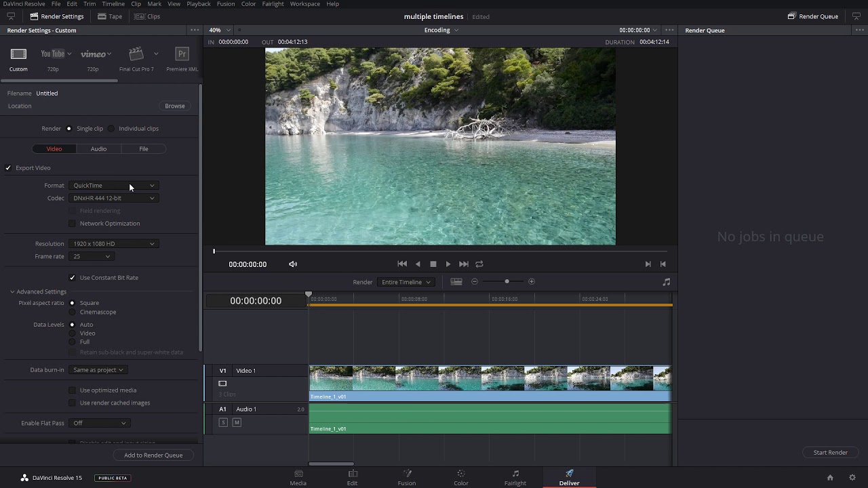This screenshot has height=488, width=868.
Task: Select Cinemascope pixel aspect ratio
Action: pyautogui.click(x=73, y=312)
